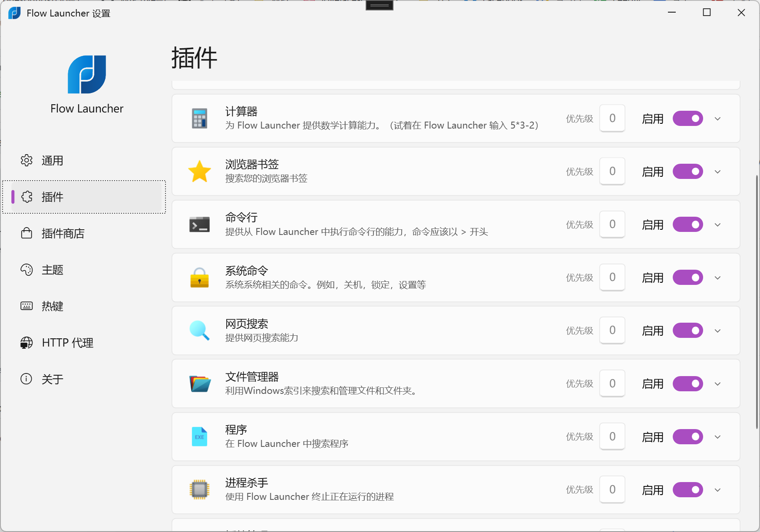Expand the 计算器 plugin settings
The width and height of the screenshot is (760, 532).
(717, 119)
